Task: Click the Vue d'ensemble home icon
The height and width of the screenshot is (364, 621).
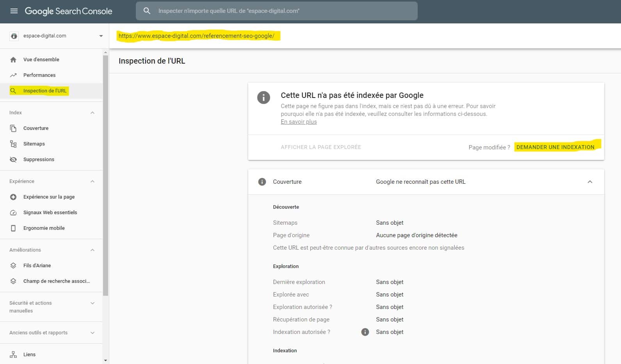Action: (x=13, y=60)
